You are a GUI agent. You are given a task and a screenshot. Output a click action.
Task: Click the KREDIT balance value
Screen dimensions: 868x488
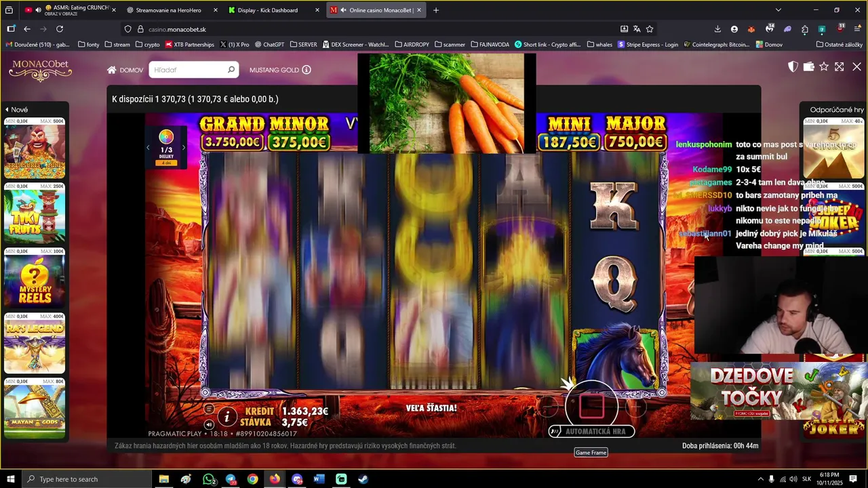point(305,411)
